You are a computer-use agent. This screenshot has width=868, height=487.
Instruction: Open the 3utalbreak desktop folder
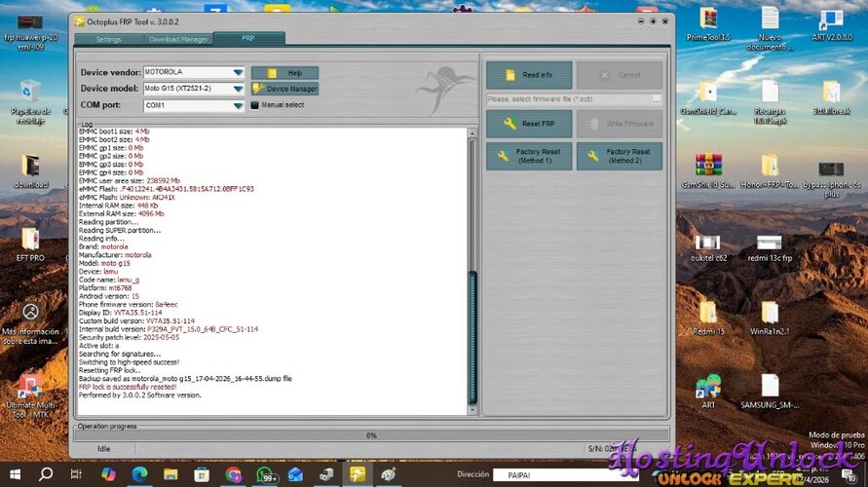click(x=831, y=98)
